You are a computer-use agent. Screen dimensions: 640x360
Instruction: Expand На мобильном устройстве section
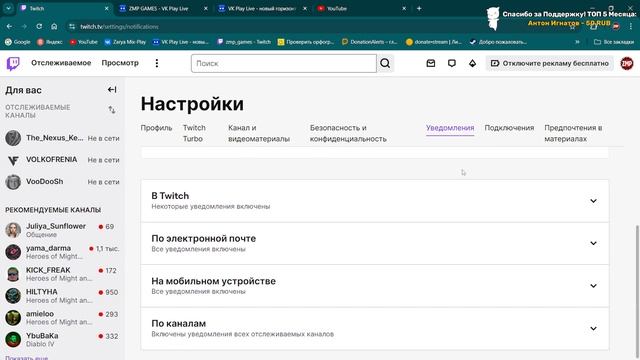tap(375, 286)
